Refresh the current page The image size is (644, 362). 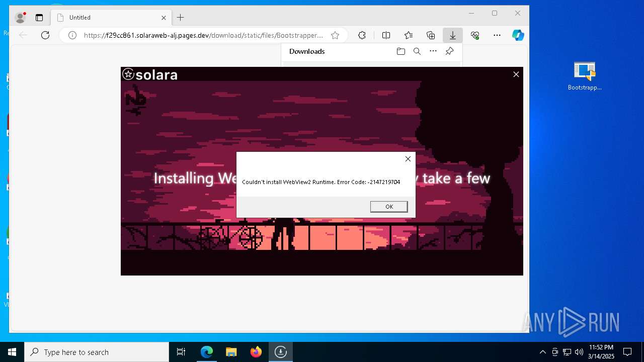[45, 35]
